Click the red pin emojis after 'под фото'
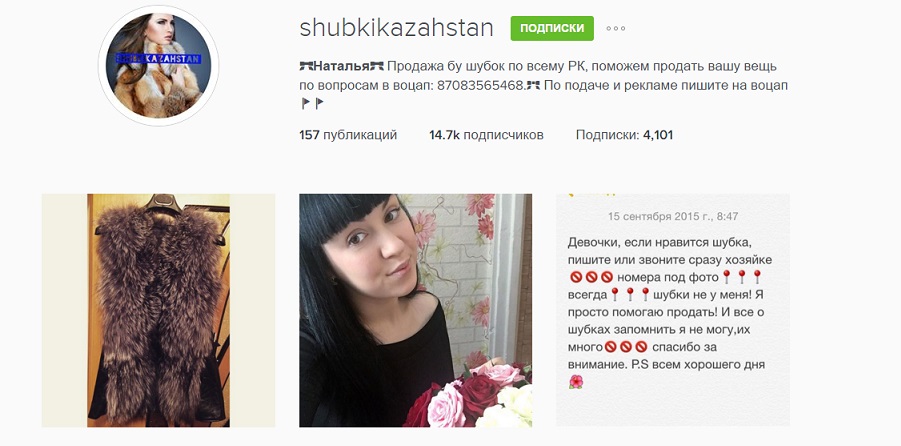Screen dimensions: 901x446 tap(742, 277)
